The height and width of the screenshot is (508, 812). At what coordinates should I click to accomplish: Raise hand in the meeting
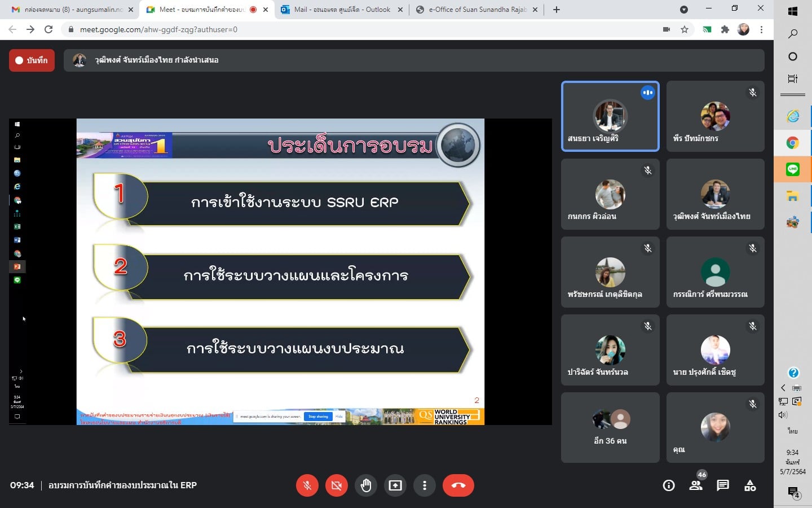[366, 485]
